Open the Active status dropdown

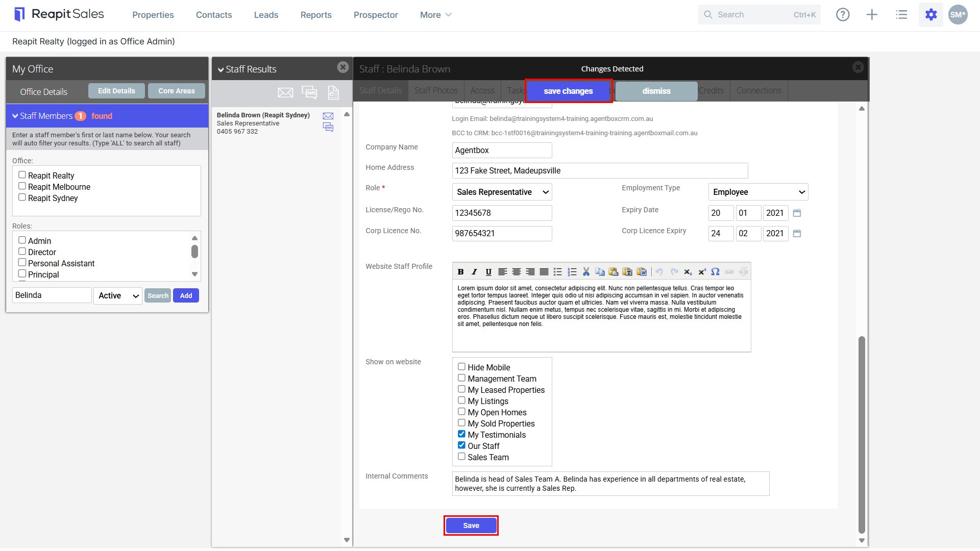[118, 295]
